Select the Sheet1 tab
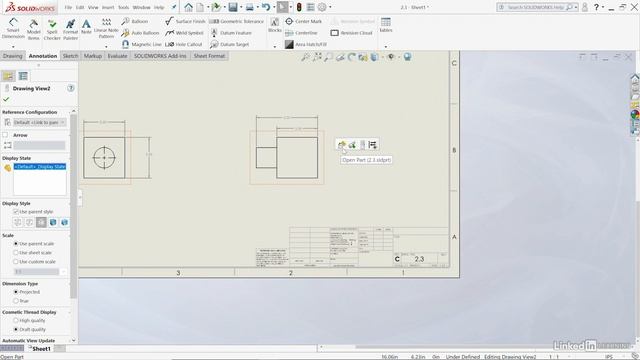Image resolution: width=640 pixels, height=360 pixels. 40,349
